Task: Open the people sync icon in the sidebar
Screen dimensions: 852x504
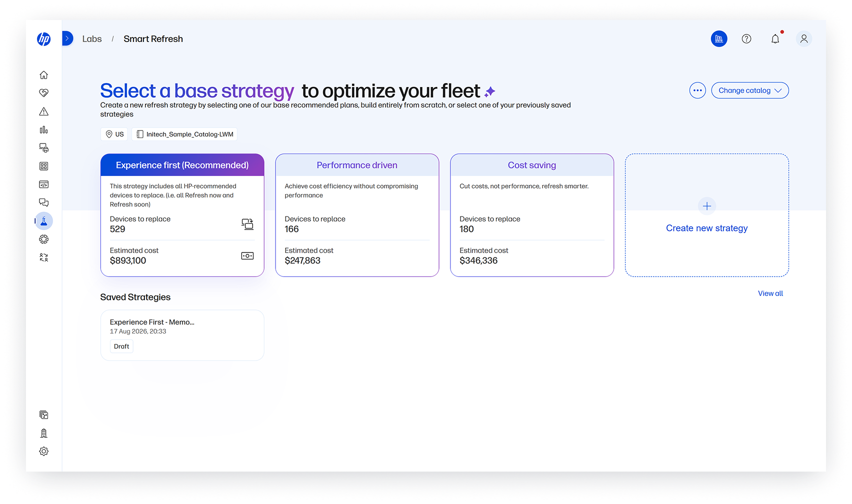Action: click(x=44, y=257)
